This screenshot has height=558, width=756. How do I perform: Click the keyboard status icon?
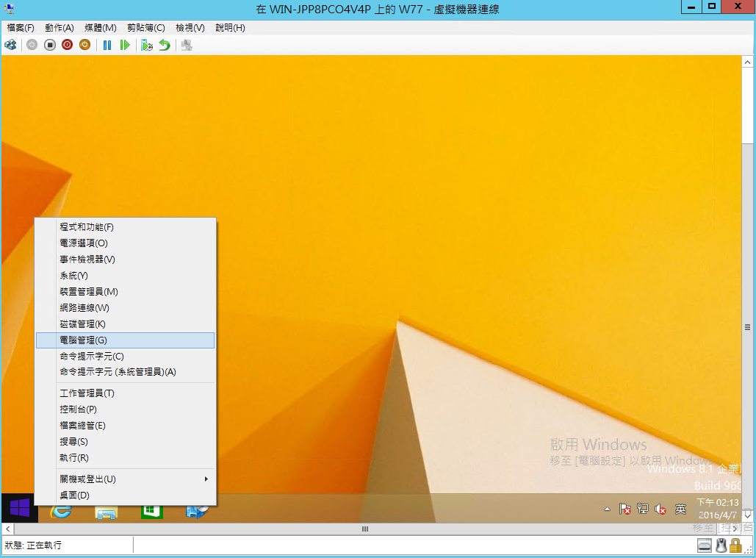tap(705, 546)
